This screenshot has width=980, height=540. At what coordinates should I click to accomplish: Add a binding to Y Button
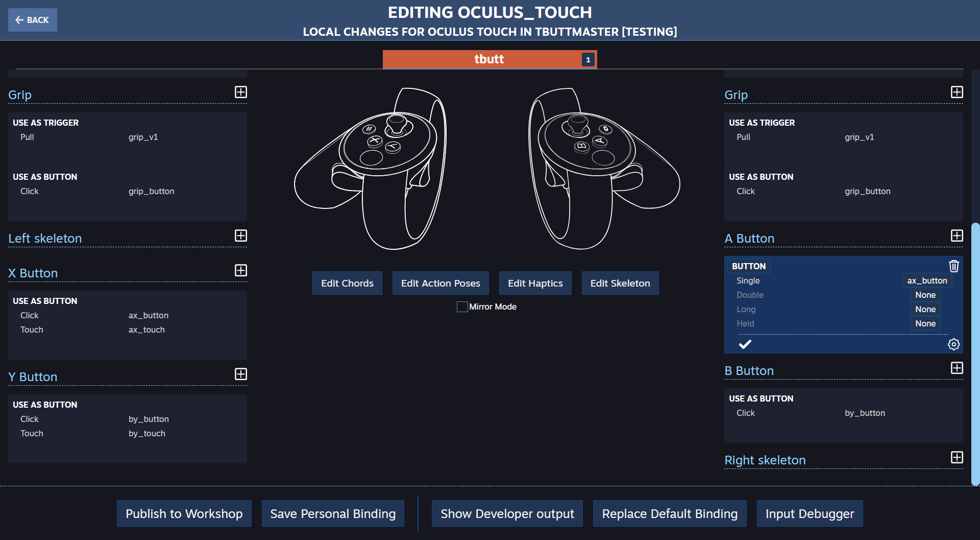click(x=241, y=374)
